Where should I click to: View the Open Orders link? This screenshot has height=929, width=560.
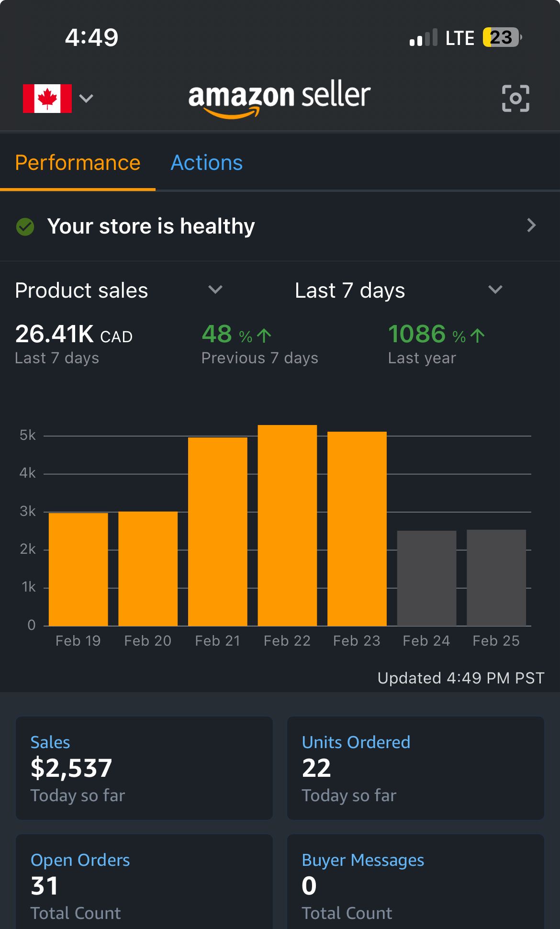coord(80,860)
